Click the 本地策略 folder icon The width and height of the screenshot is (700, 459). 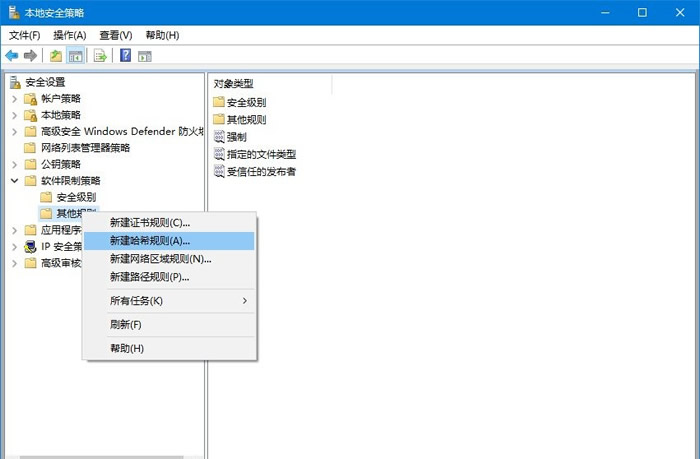pos(30,115)
